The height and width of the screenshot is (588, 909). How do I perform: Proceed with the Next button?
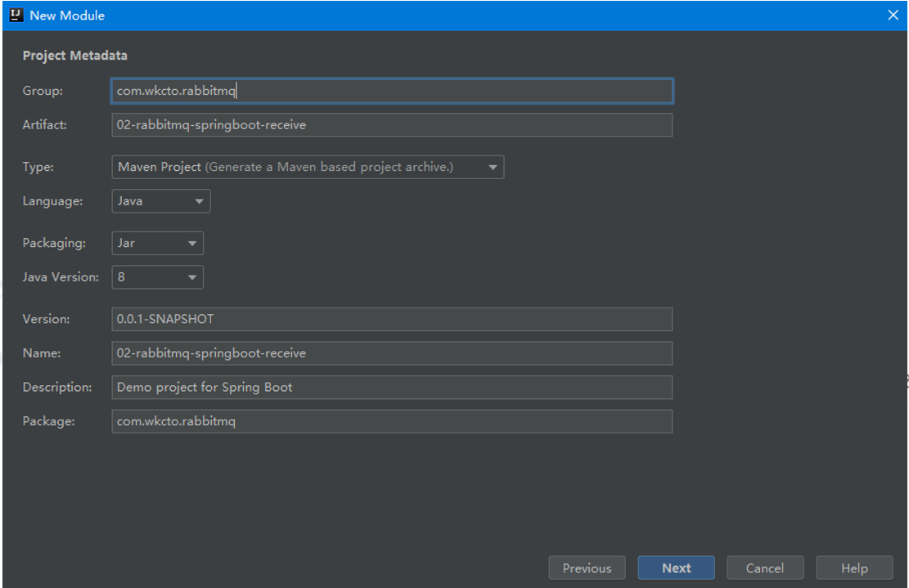click(677, 568)
